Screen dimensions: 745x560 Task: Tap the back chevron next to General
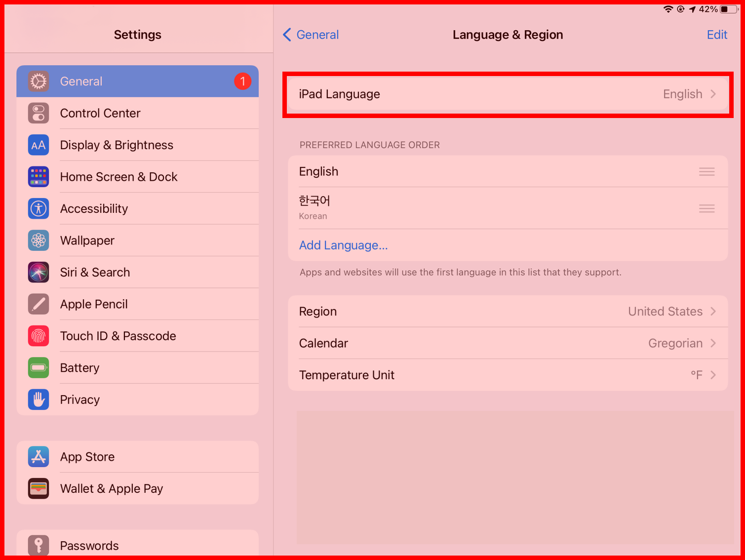[x=287, y=35]
